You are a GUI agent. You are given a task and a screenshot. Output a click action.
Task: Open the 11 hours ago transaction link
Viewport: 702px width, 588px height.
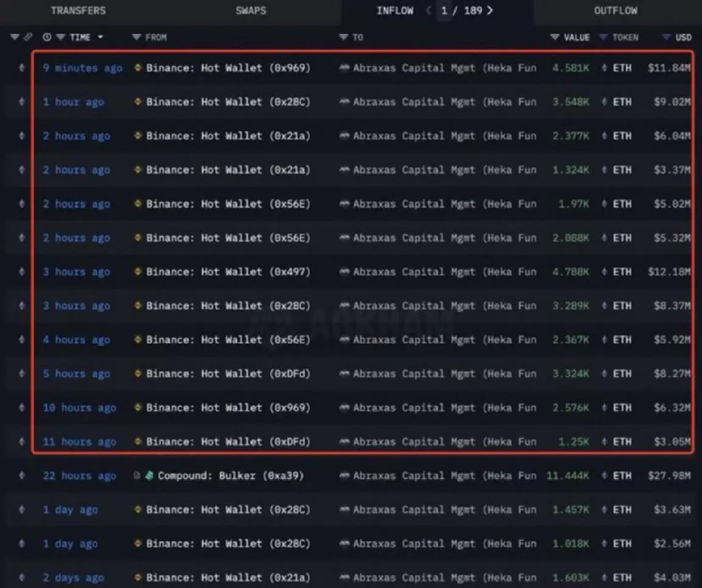79,442
